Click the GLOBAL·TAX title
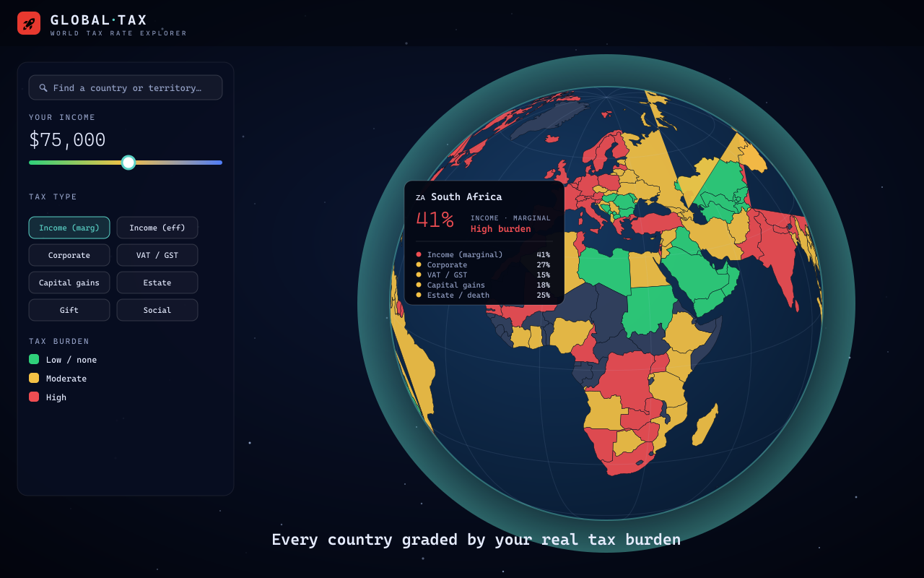Viewport: 924px width, 578px height. click(x=99, y=20)
